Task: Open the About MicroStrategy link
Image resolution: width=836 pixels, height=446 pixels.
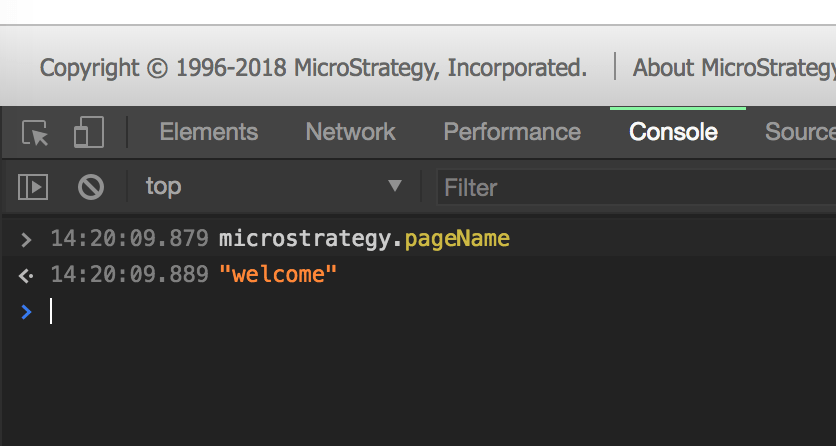Action: [x=734, y=68]
